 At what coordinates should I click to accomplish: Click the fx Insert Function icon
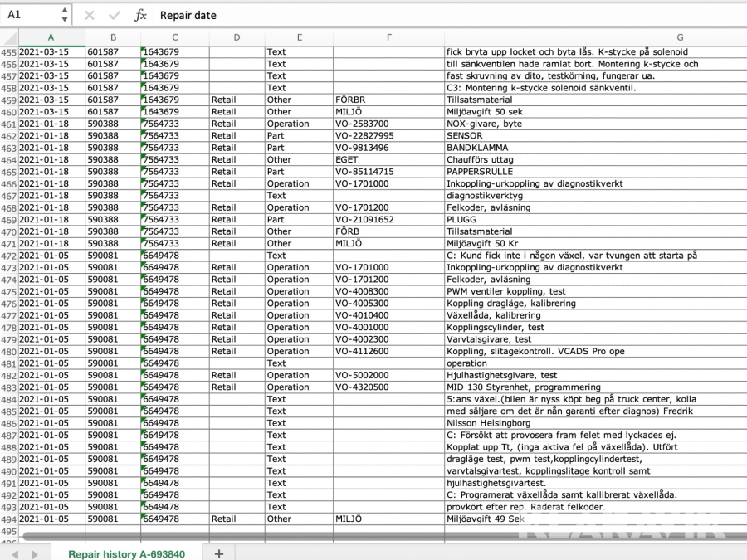140,15
